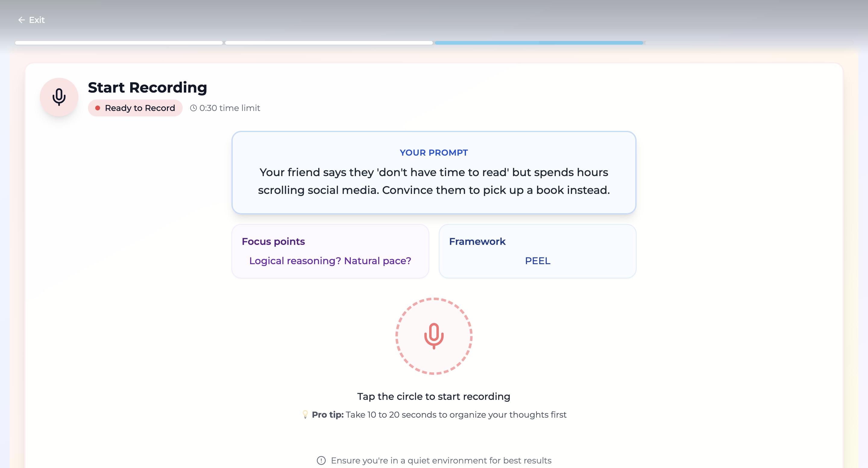The height and width of the screenshot is (468, 868).
Task: Click the lightbulb icon before Pro tip
Action: point(305,415)
